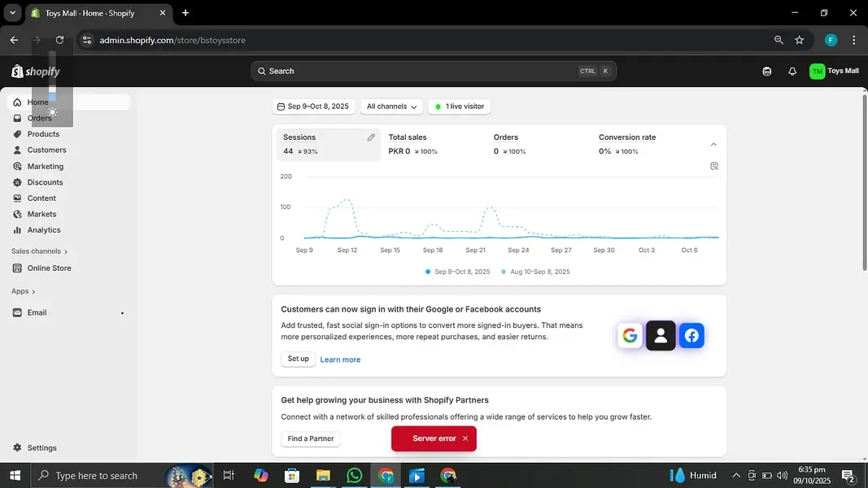Collapse the metrics card with the chevron

[713, 145]
